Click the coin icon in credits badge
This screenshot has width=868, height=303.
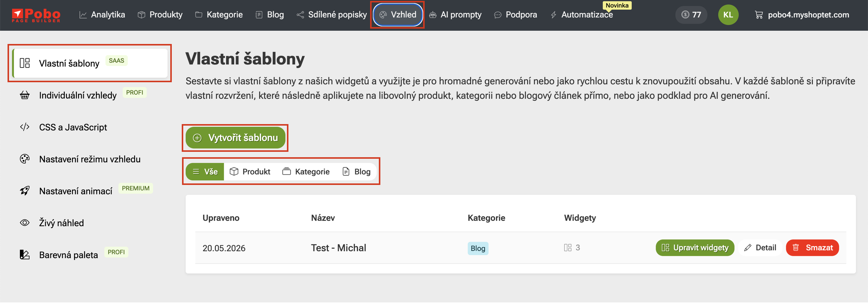pyautogui.click(x=685, y=15)
